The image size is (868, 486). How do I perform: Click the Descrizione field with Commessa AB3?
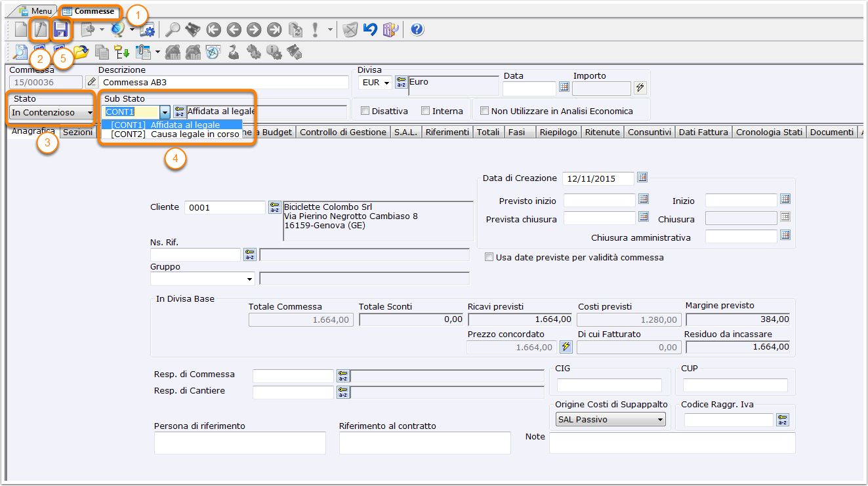click(x=224, y=82)
